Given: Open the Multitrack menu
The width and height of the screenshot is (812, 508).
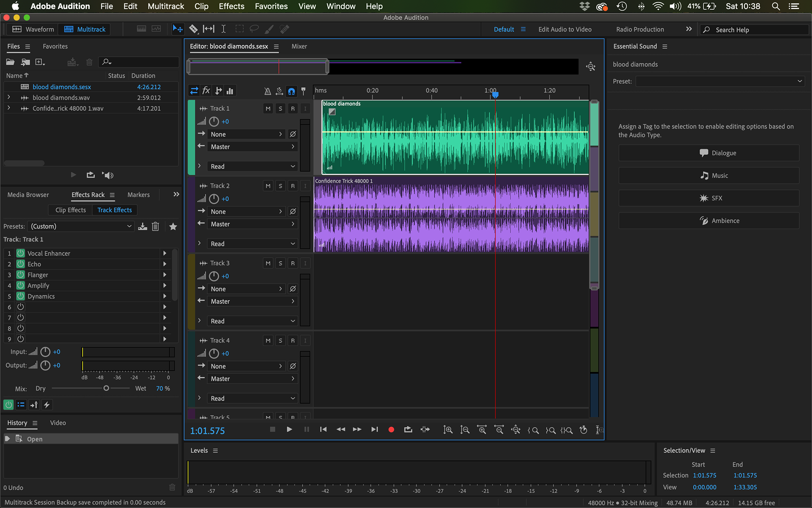Looking at the screenshot, I should tap(166, 6).
